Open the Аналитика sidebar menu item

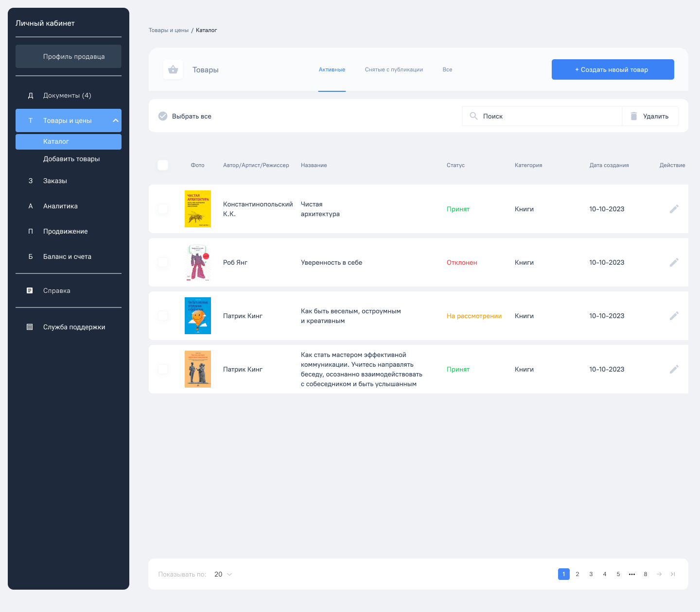coord(60,206)
